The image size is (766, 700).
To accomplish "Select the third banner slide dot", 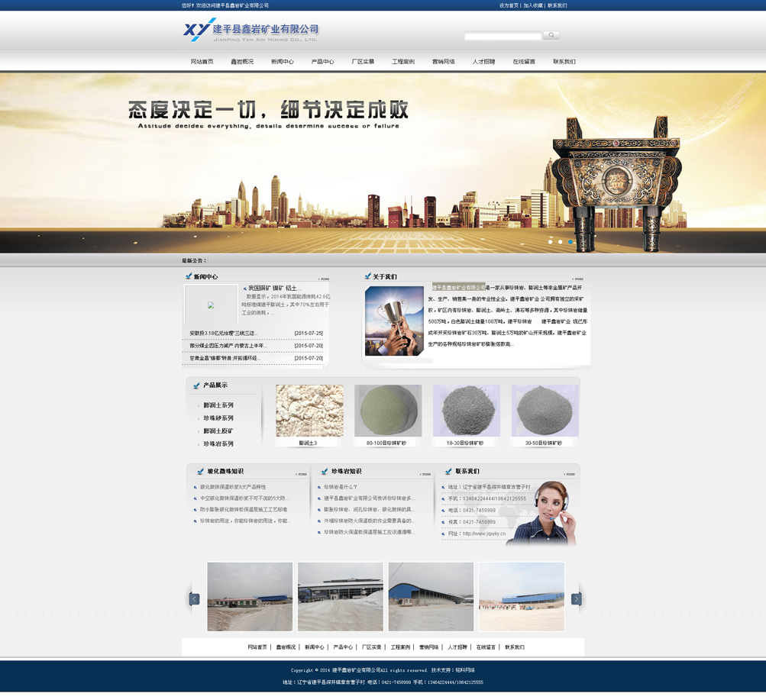I will coord(570,242).
